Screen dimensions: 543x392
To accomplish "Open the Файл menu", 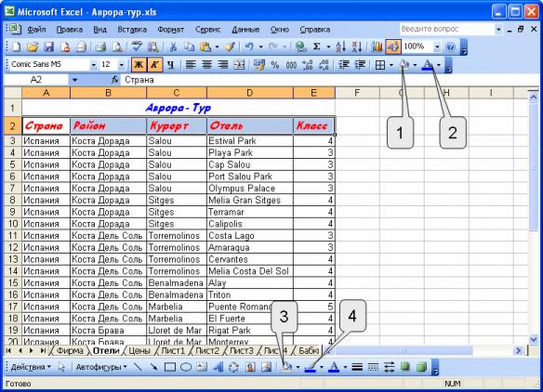I will click(36, 30).
